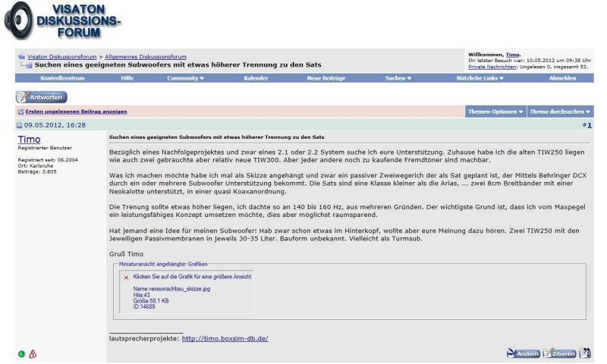Click the first unread post arrow icon
The width and height of the screenshot is (607, 364).
click(x=21, y=111)
